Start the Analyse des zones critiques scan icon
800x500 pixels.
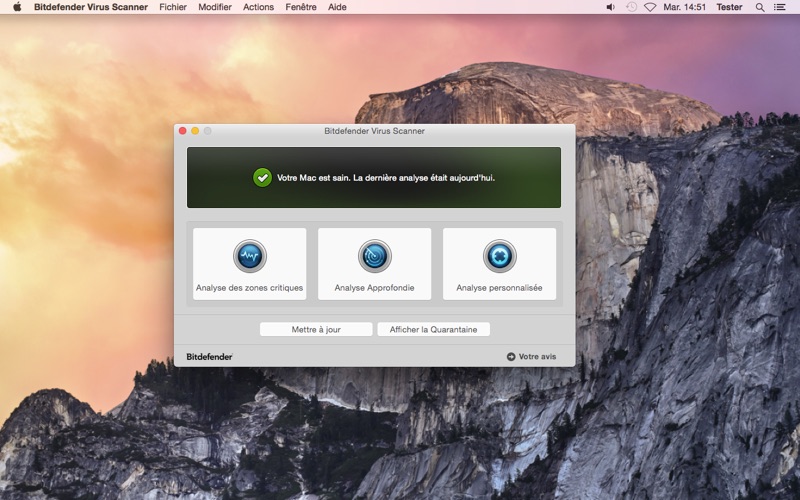point(250,256)
